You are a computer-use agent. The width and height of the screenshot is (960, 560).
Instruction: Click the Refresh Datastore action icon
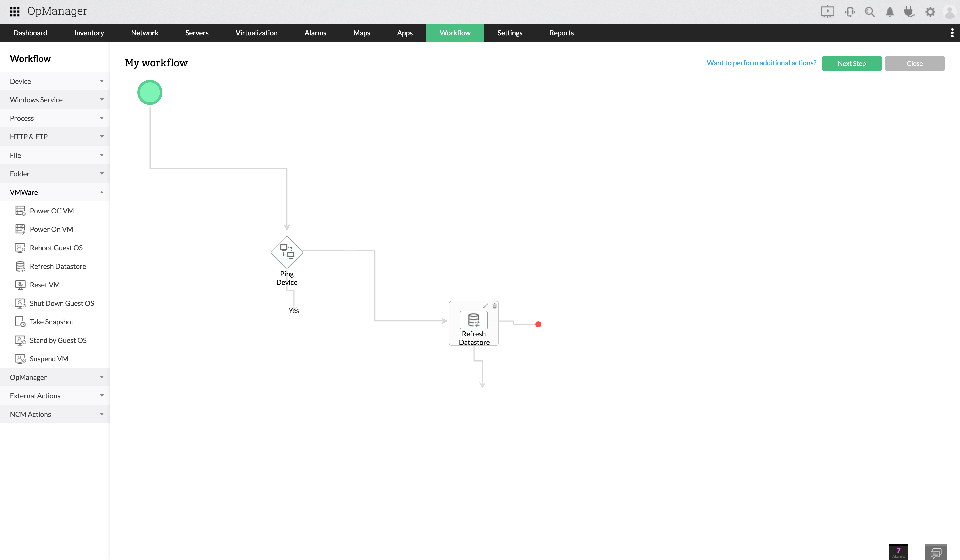pos(473,320)
